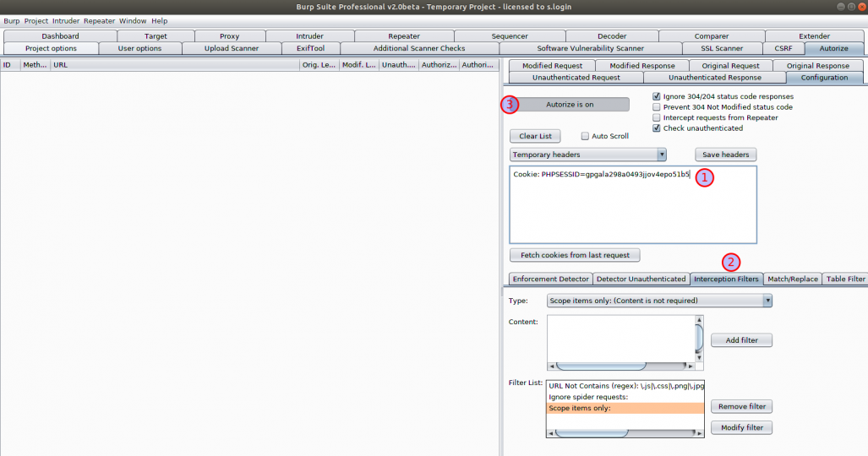Select Scope items only filter entry
Image resolution: width=868 pixels, height=456 pixels.
tap(625, 408)
